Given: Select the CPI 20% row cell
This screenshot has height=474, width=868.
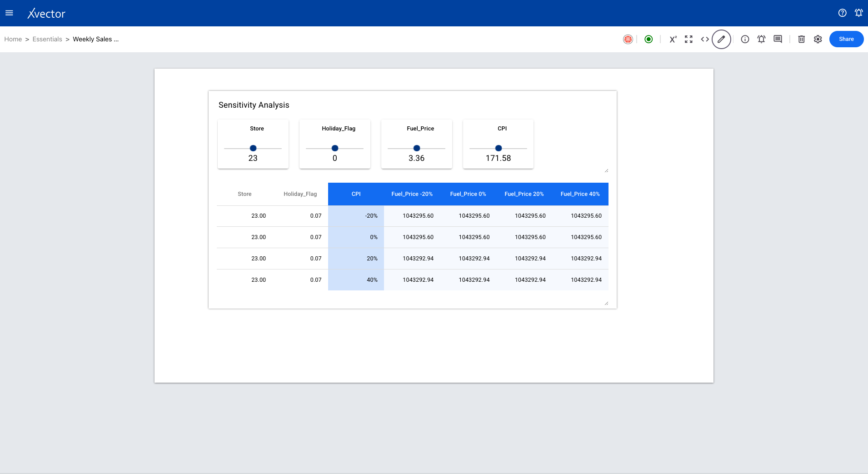Looking at the screenshot, I should point(356,259).
